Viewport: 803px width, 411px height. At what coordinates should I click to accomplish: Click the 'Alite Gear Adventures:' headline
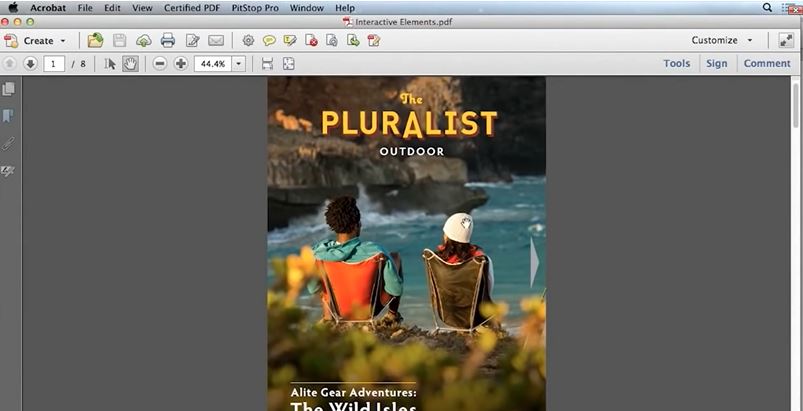tap(353, 393)
